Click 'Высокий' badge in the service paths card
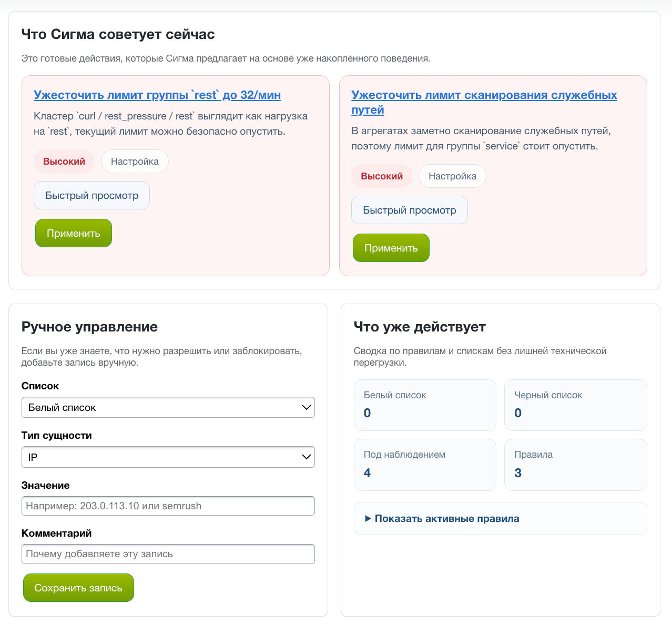This screenshot has height=624, width=672. 382,176
